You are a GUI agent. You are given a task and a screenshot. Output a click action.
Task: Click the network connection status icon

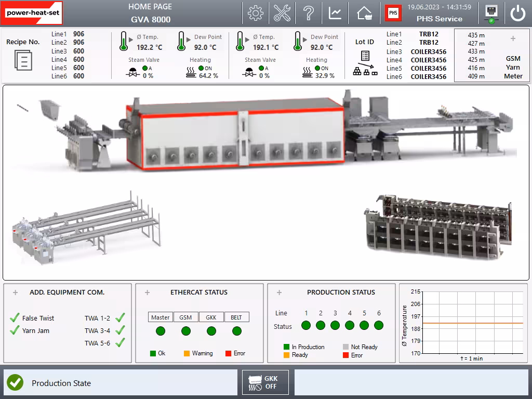490,14
